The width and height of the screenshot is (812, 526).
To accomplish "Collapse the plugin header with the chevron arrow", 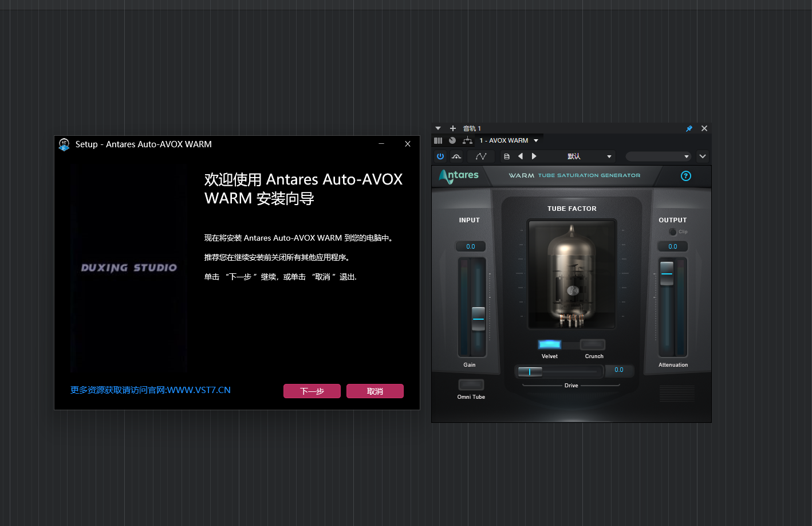I will pos(703,156).
